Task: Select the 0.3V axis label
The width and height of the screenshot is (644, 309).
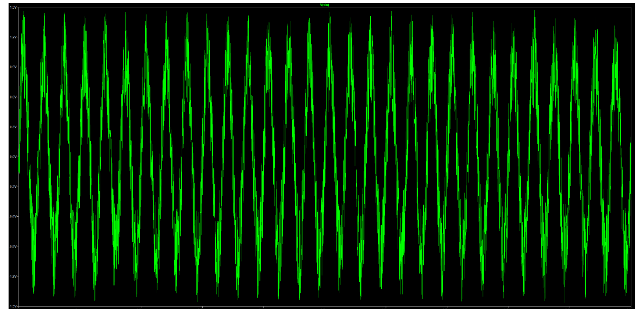Action: click(13, 127)
